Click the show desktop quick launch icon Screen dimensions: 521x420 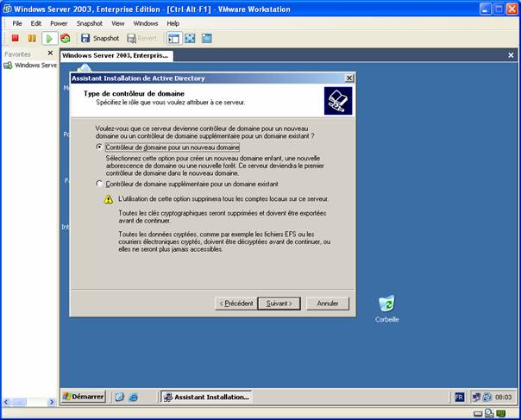coord(120,397)
